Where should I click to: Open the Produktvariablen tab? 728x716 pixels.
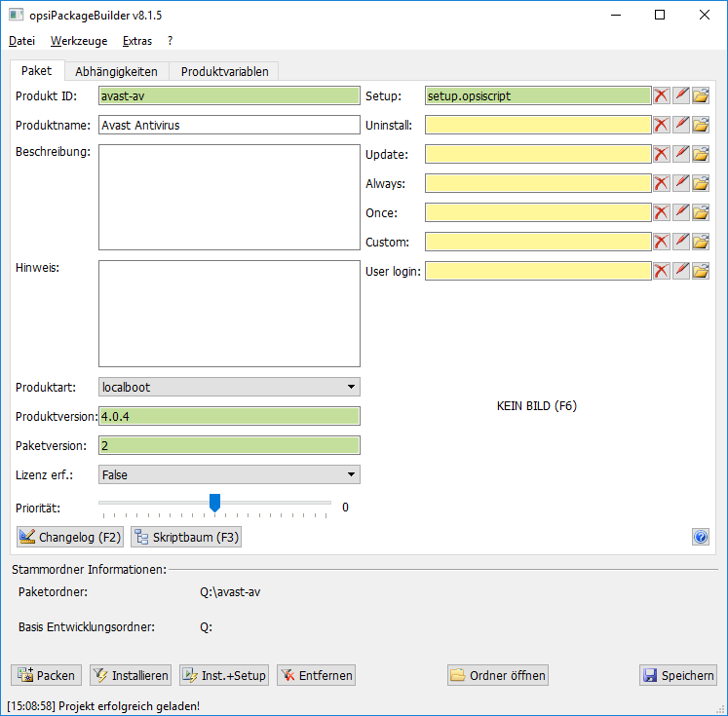coord(224,71)
